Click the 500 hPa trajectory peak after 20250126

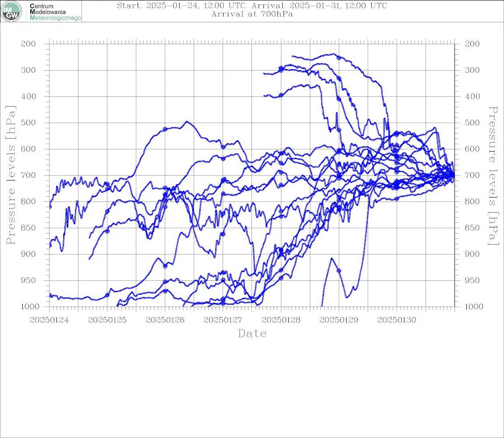(x=187, y=122)
